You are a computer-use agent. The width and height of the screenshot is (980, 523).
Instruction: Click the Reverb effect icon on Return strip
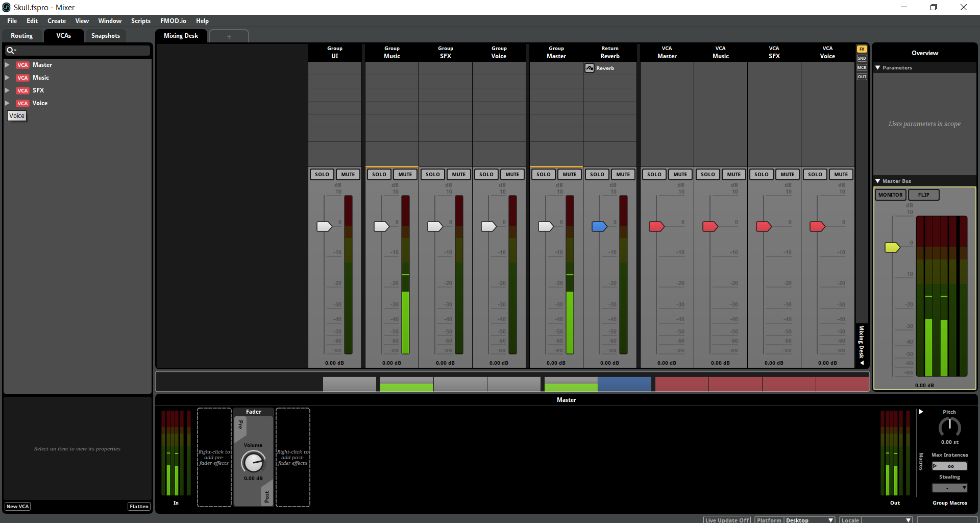(590, 68)
